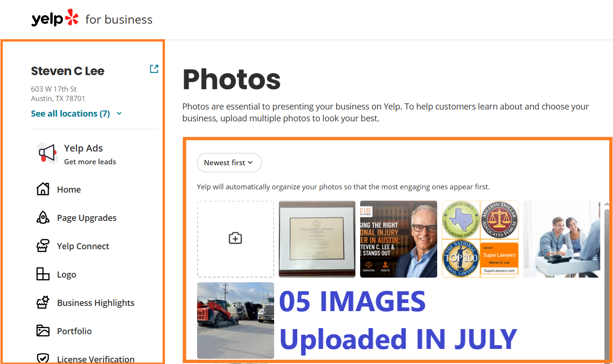Click the Photos page heading
The width and height of the screenshot is (613, 364).
232,79
